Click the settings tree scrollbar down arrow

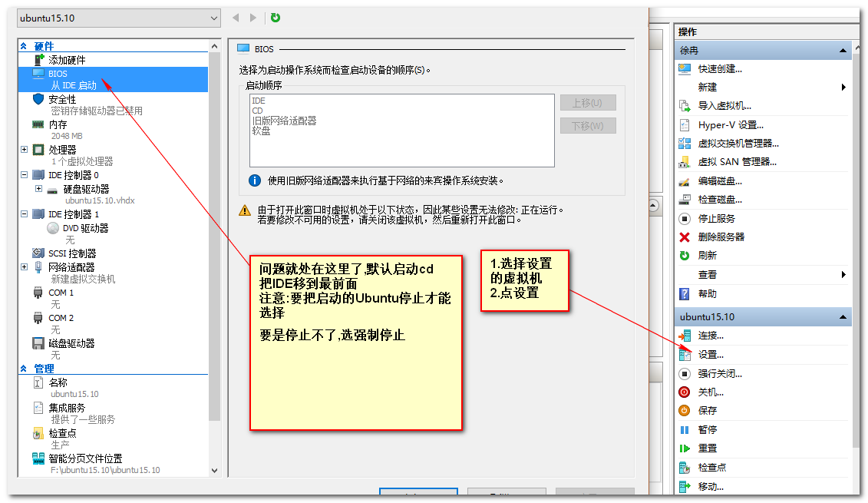tap(215, 471)
